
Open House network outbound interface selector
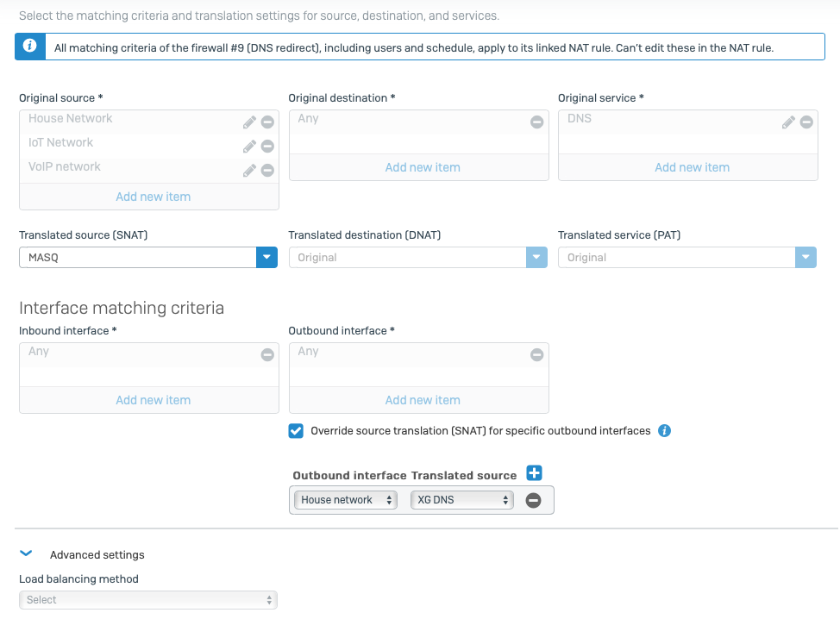coord(346,500)
